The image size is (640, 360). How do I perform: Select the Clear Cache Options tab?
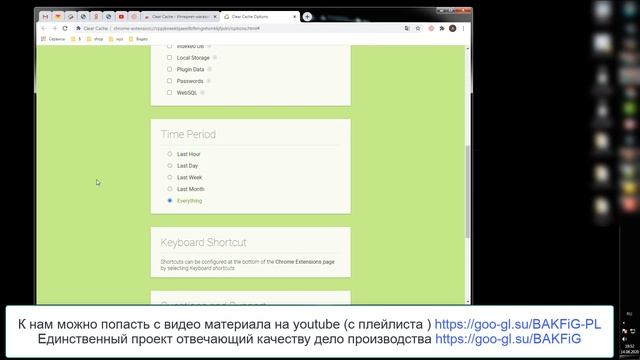point(260,17)
